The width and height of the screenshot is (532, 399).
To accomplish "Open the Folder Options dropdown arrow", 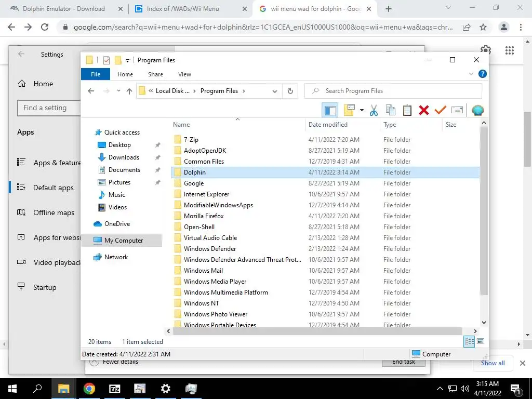I will [362, 110].
